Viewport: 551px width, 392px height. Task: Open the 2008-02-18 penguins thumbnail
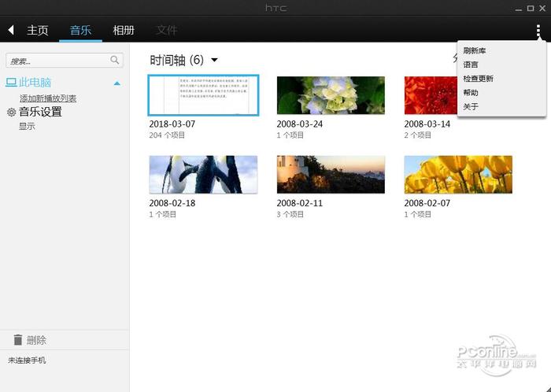(203, 175)
